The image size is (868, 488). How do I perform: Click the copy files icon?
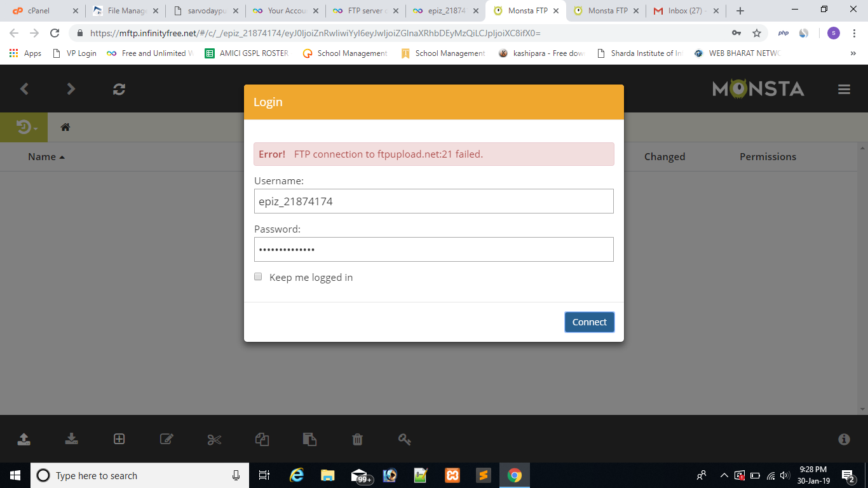coord(262,439)
